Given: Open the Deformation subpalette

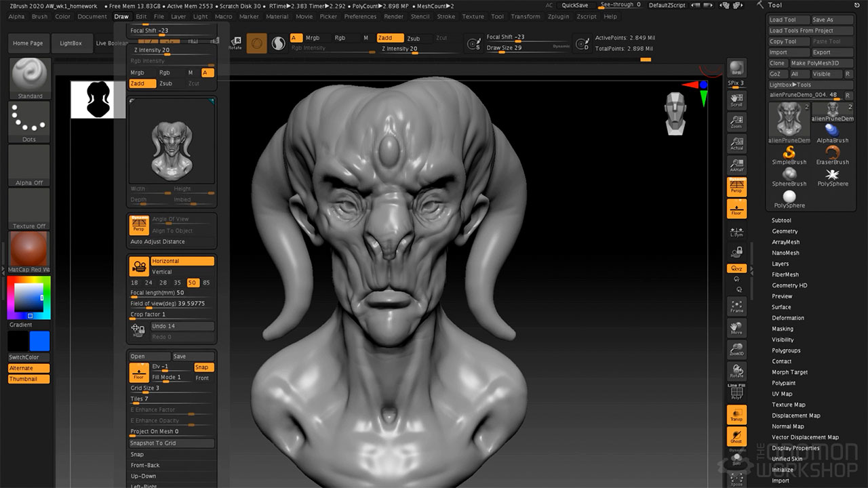Looking at the screenshot, I should coord(788,318).
